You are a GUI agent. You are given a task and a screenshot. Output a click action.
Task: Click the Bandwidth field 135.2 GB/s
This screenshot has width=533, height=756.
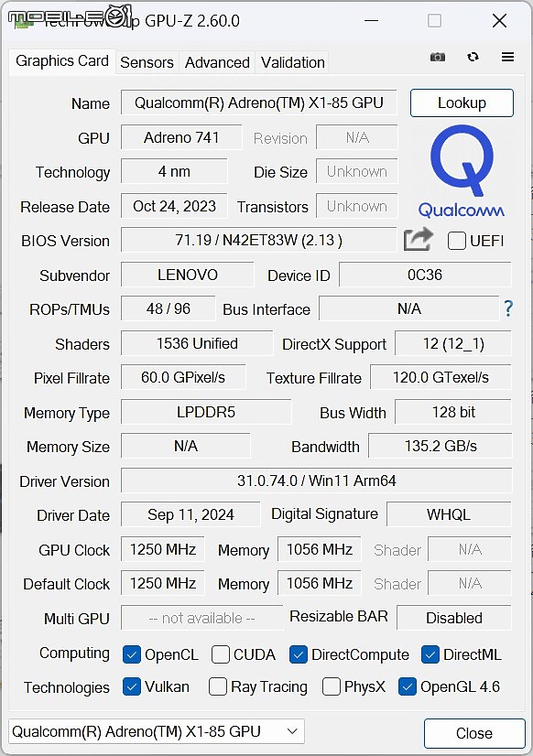point(440,446)
